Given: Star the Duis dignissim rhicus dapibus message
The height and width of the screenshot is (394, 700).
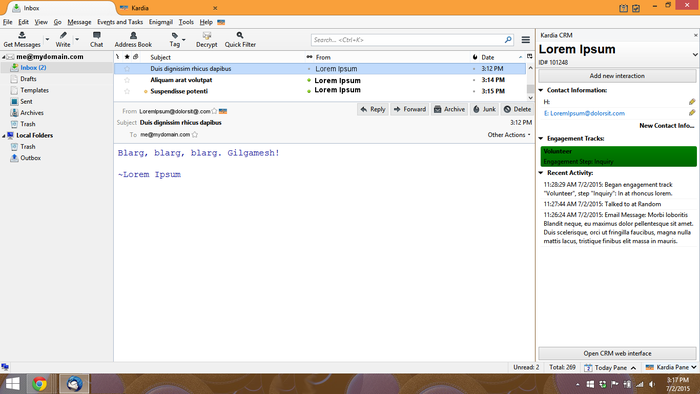Looking at the screenshot, I should click(x=127, y=69).
